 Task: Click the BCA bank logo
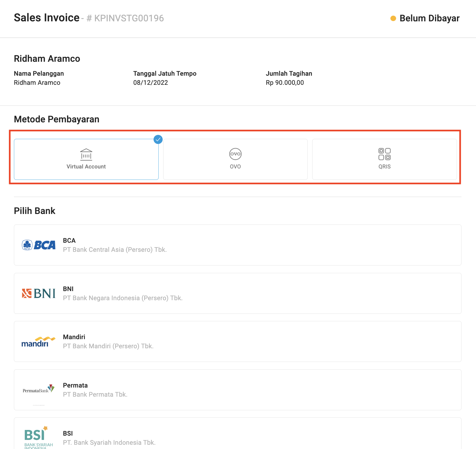pos(39,245)
